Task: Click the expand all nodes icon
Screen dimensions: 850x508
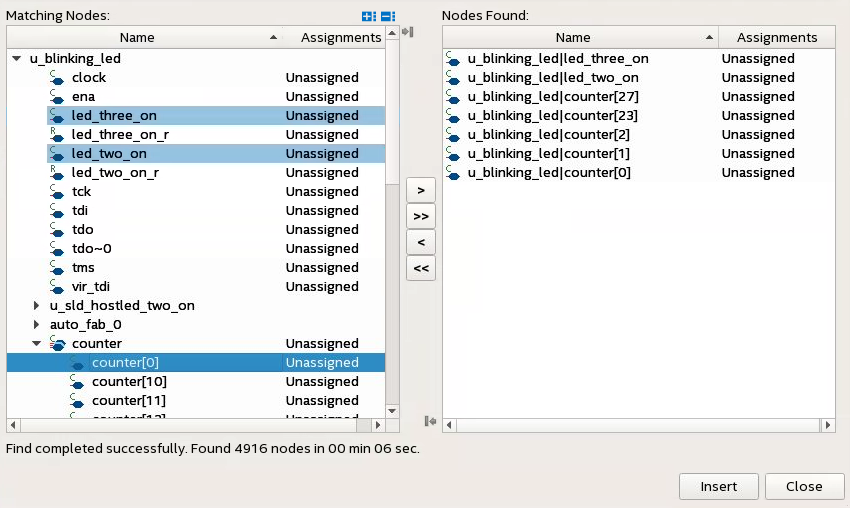Action: click(x=369, y=17)
